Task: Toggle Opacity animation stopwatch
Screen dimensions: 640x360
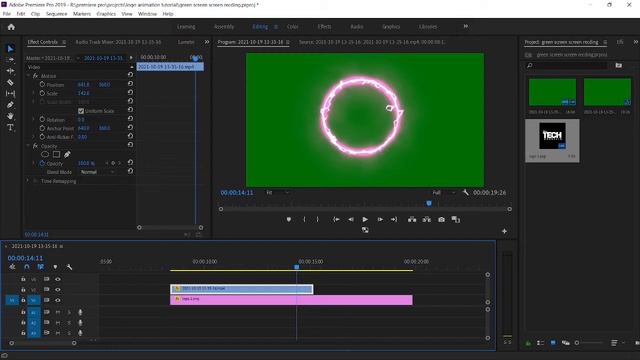Action: (42, 163)
